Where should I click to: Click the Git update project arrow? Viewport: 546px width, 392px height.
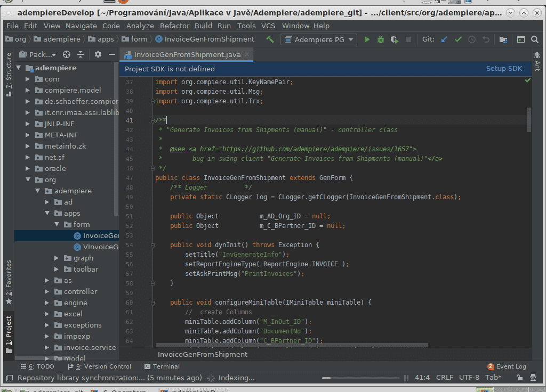(444, 39)
